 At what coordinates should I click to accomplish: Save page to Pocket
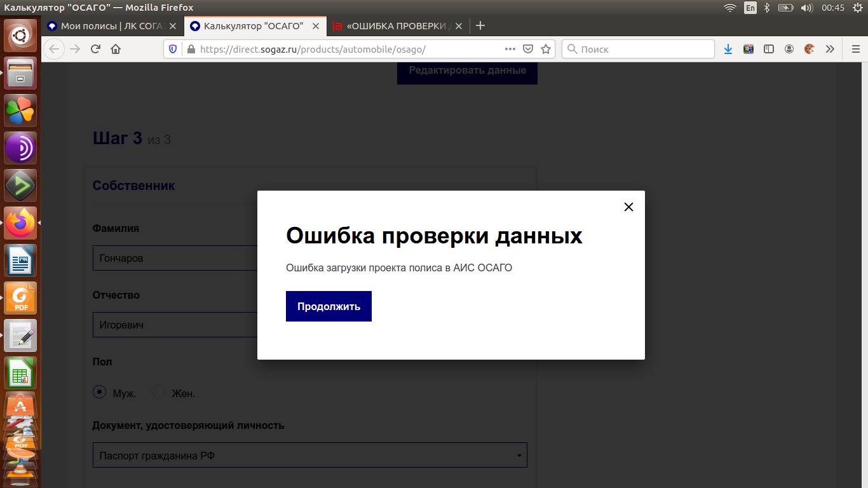(528, 49)
